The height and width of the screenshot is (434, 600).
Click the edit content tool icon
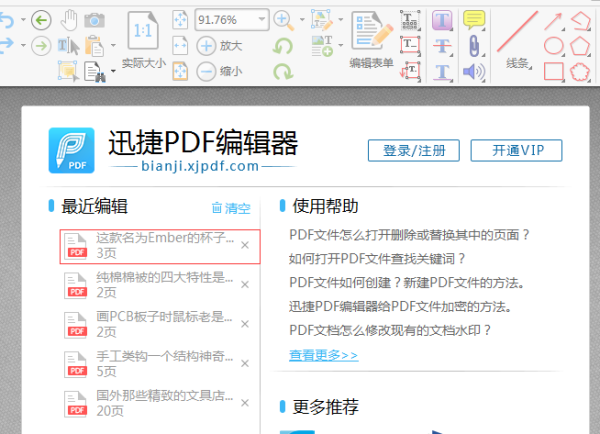[322, 20]
